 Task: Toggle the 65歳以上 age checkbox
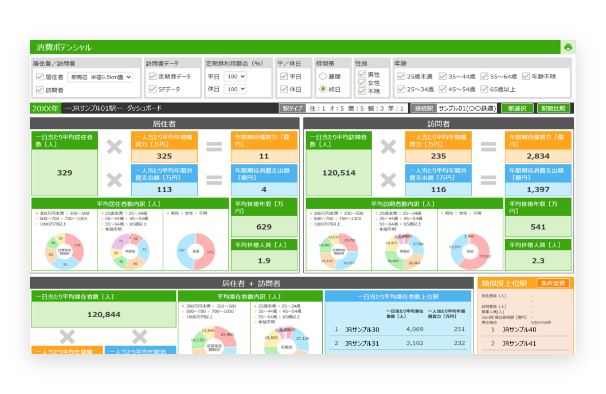point(484,89)
